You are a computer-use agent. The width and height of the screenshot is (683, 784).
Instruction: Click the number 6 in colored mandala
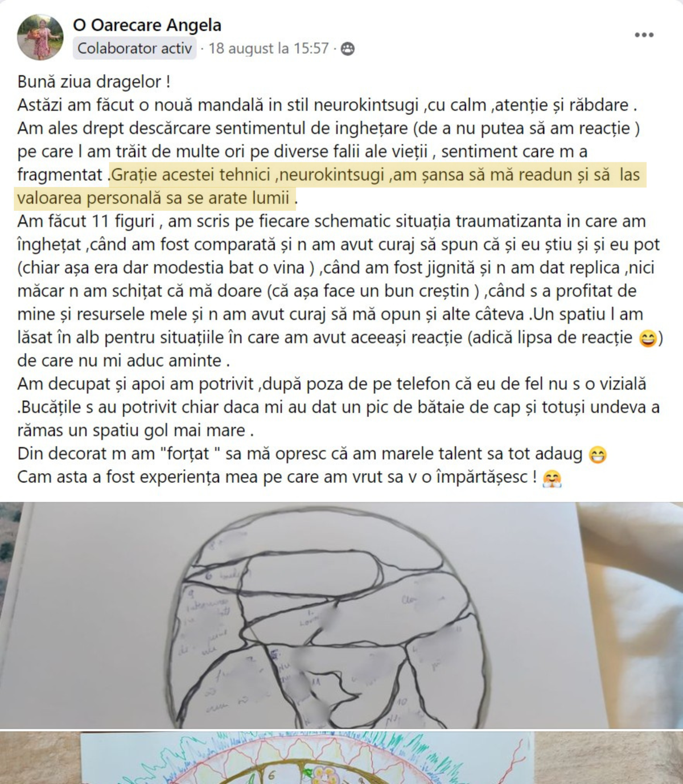point(271,775)
